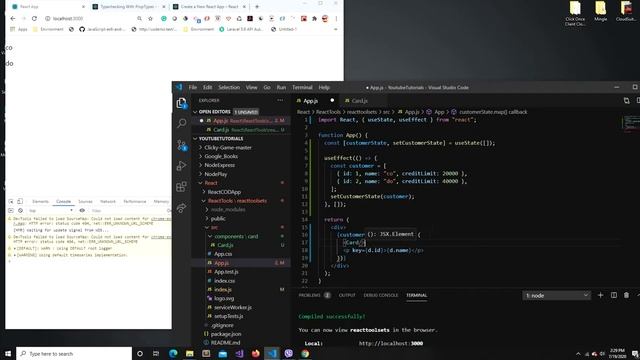Toggle live expression eye in DevTools console
640x360 pixels.
coord(82,210)
